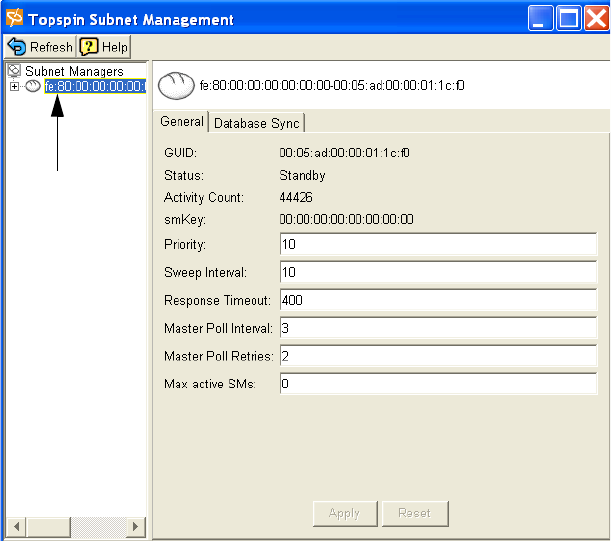Click the Priority input field
The height and width of the screenshot is (541, 611).
click(438, 244)
